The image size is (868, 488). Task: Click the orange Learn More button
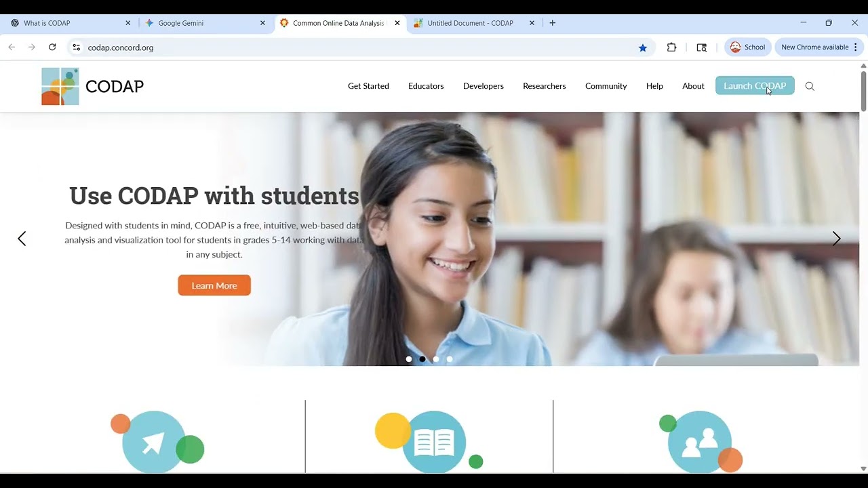coord(214,285)
